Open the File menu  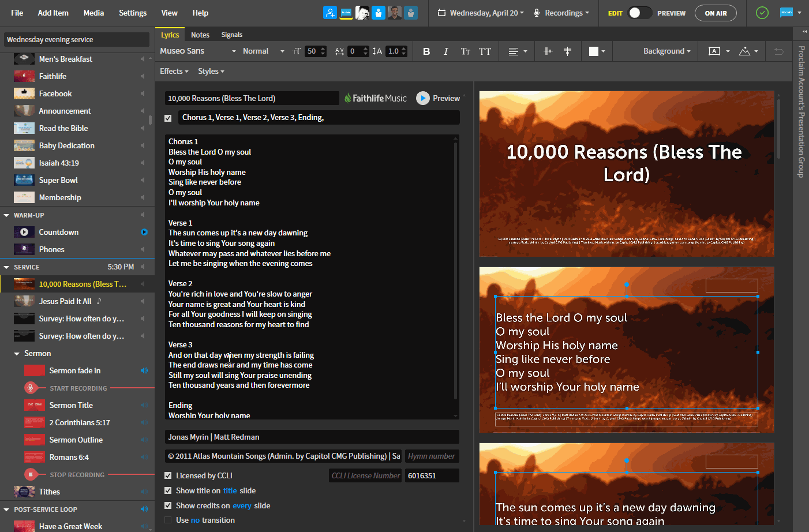coord(17,13)
